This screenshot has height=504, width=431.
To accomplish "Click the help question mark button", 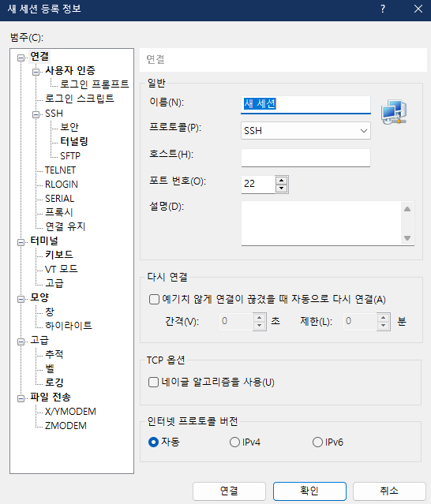I will (x=383, y=9).
